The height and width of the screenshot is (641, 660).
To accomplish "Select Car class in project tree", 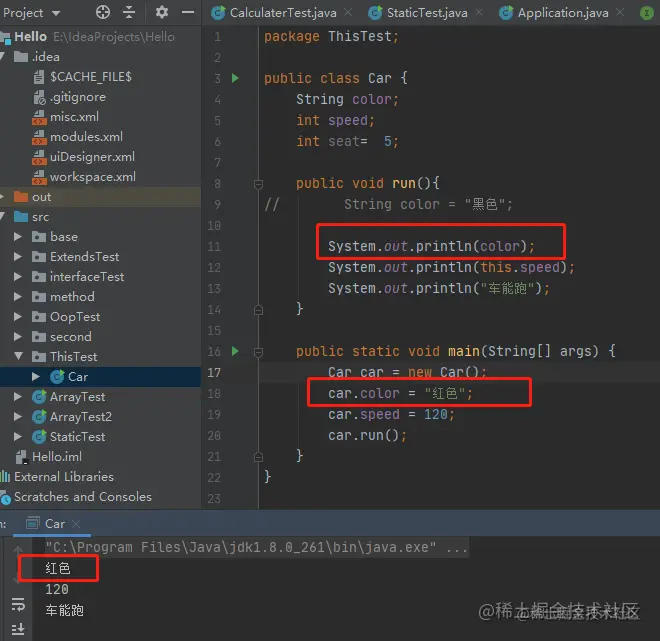I will pyautogui.click(x=78, y=377).
